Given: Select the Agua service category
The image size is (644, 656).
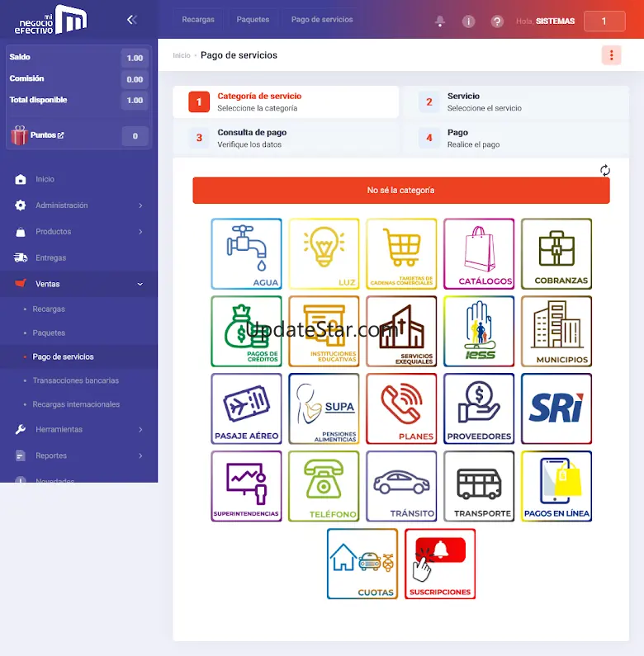Looking at the screenshot, I should [246, 253].
